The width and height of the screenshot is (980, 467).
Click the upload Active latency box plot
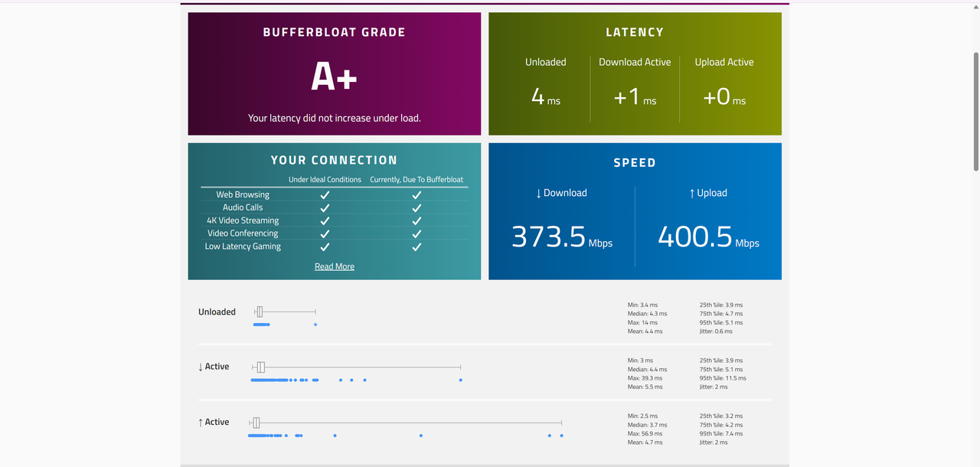(x=405, y=423)
